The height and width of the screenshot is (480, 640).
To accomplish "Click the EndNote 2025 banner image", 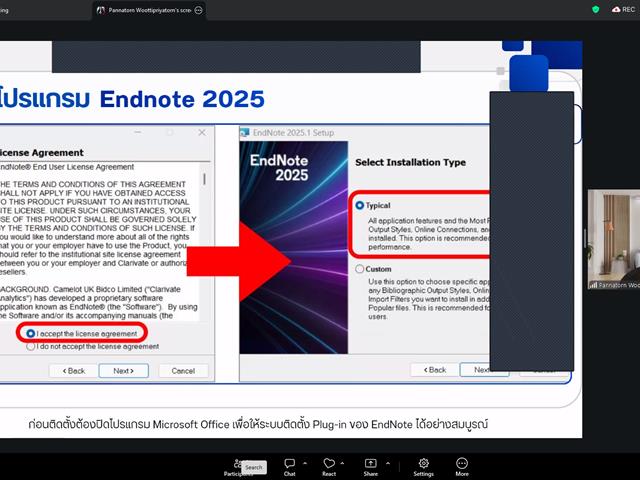I will coord(293,247).
